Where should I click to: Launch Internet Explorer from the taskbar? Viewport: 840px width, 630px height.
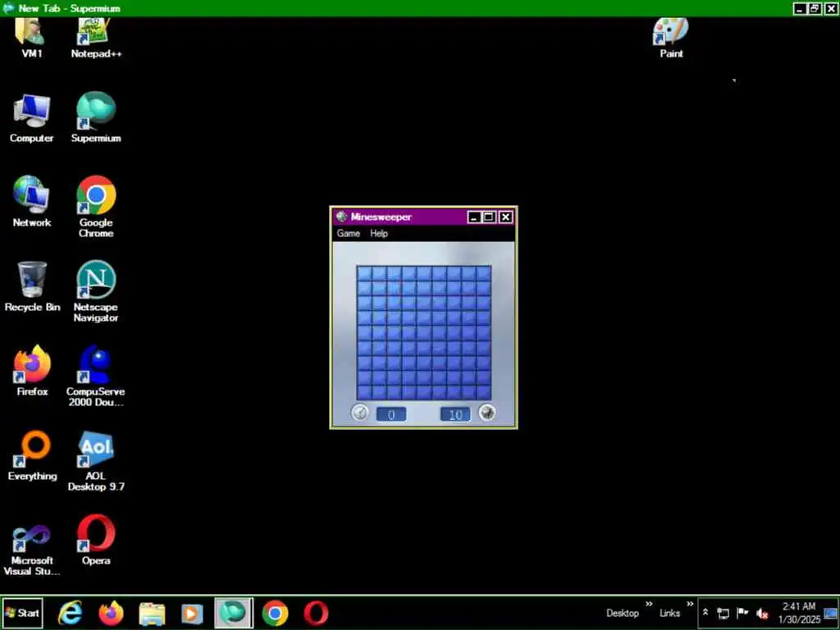tap(71, 613)
